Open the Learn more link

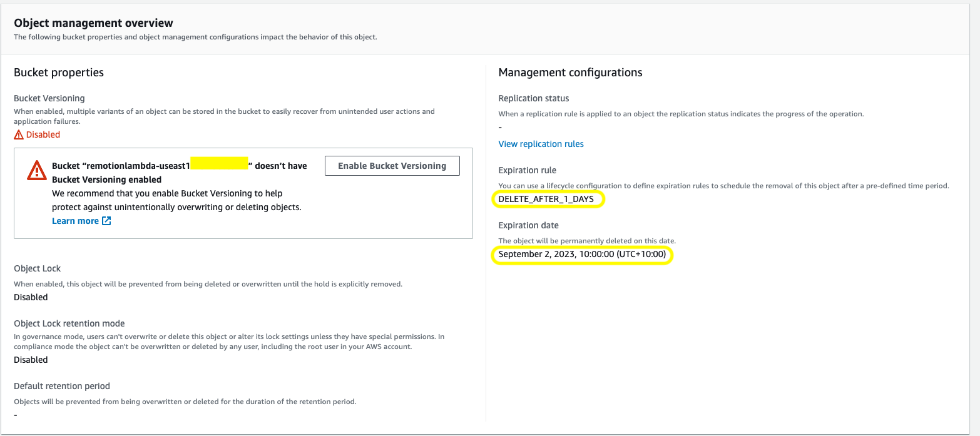(x=75, y=221)
